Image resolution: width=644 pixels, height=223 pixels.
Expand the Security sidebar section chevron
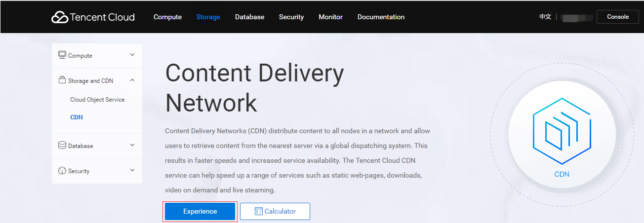(x=132, y=170)
